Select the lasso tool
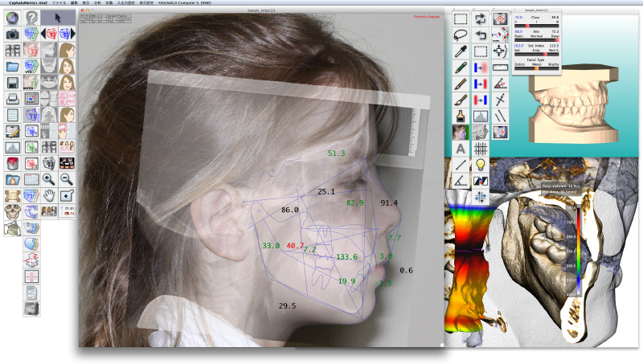The height and width of the screenshot is (364, 643). pos(461,35)
